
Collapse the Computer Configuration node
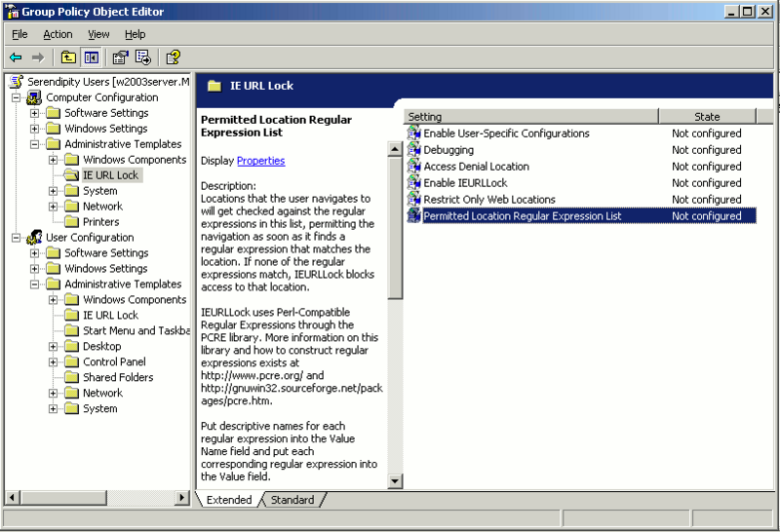(16, 97)
